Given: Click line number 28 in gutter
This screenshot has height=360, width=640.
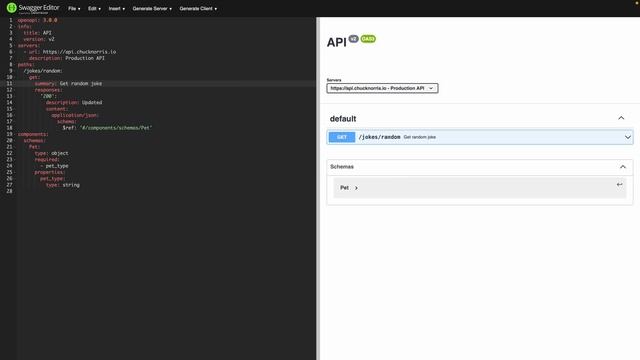Looking at the screenshot, I should (x=9, y=191).
